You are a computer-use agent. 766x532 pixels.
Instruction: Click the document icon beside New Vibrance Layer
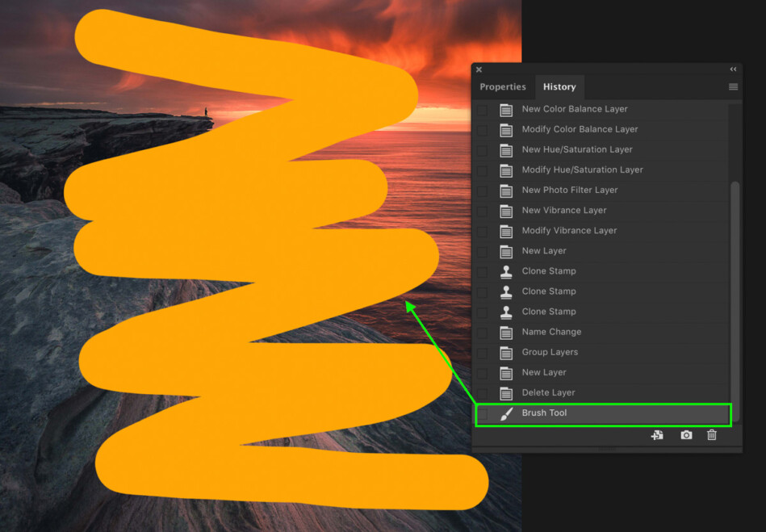click(504, 210)
